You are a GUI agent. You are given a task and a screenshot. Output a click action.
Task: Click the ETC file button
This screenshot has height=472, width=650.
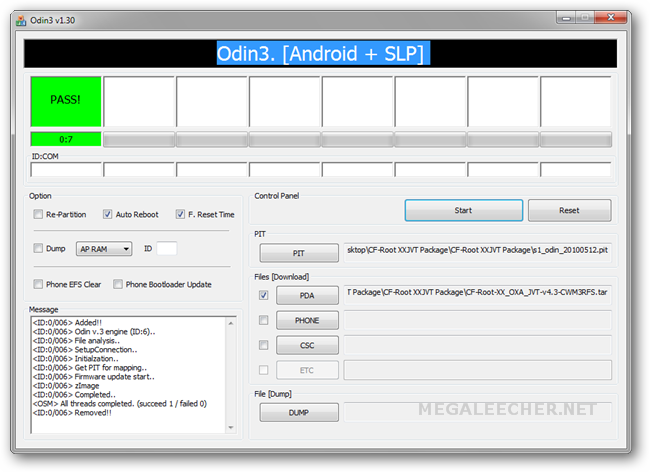(307, 370)
